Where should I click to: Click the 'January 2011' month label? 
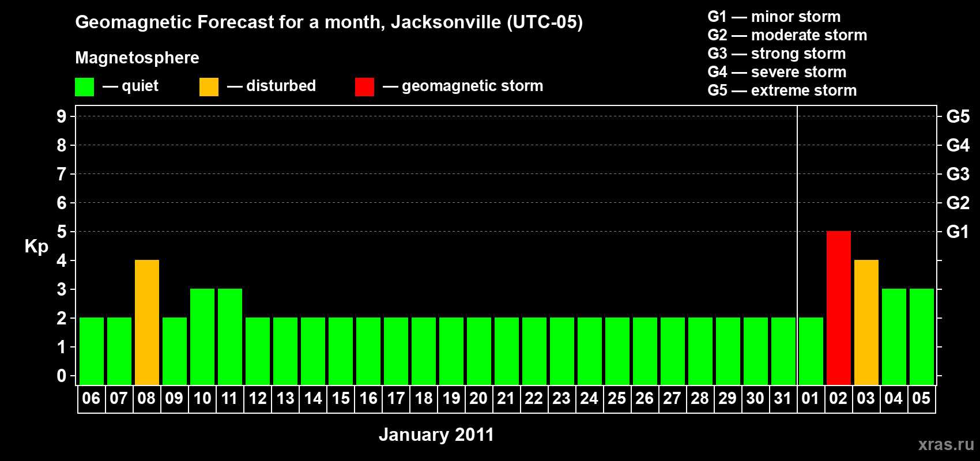(x=436, y=434)
